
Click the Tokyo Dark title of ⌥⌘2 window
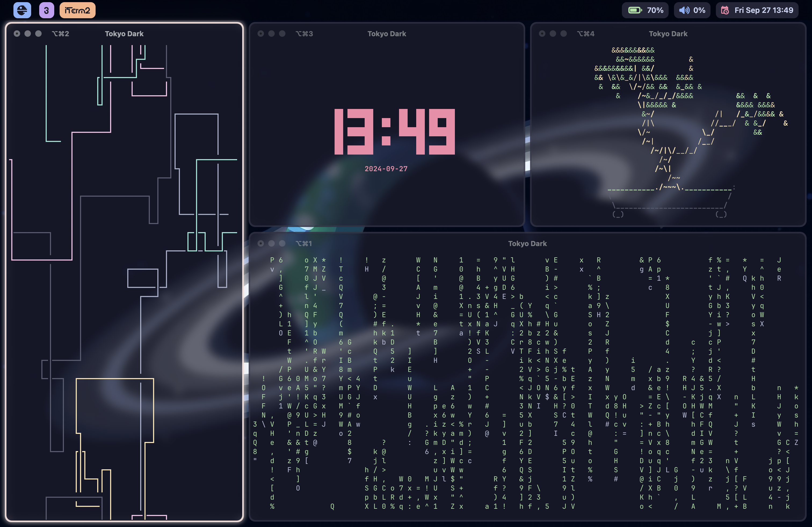(x=124, y=34)
